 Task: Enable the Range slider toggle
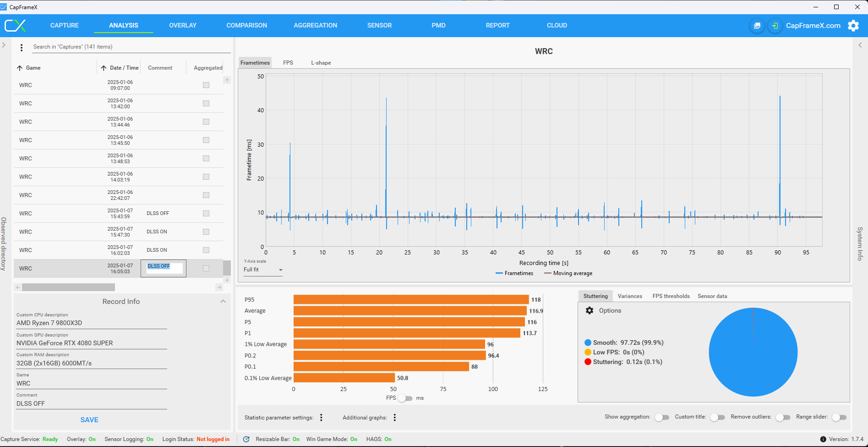point(839,417)
